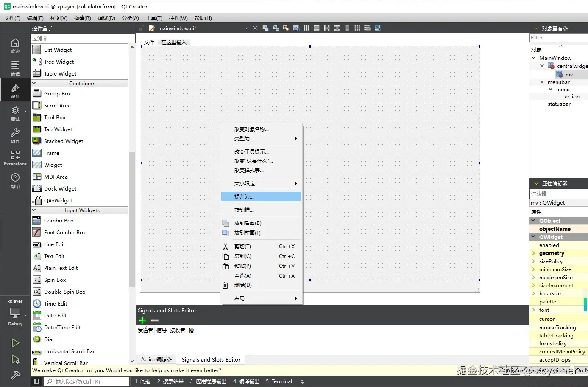Open the Extensions mode
Screen dimensions: 588x387
click(15, 158)
